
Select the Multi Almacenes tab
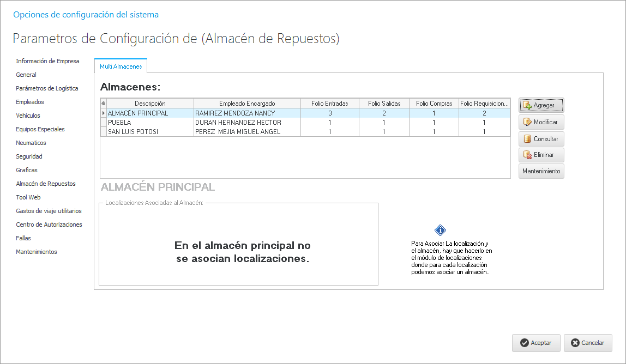click(x=121, y=66)
